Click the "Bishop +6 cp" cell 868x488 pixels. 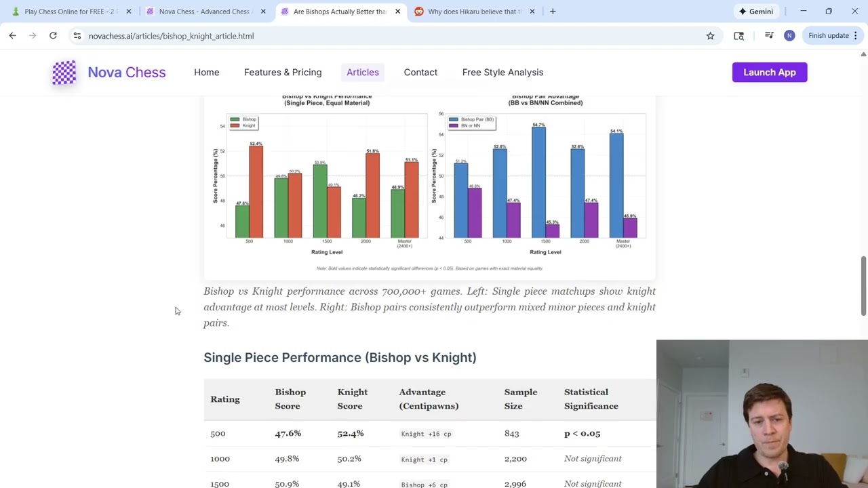(x=424, y=484)
